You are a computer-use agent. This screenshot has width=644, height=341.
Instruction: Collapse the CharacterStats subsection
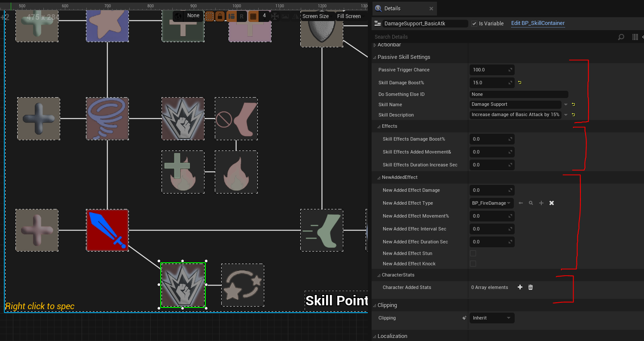379,275
